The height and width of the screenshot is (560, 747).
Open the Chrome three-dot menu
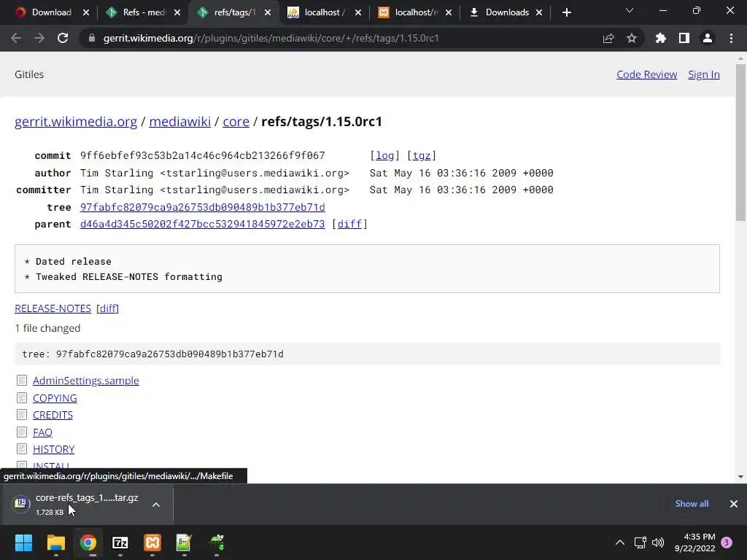tap(731, 38)
